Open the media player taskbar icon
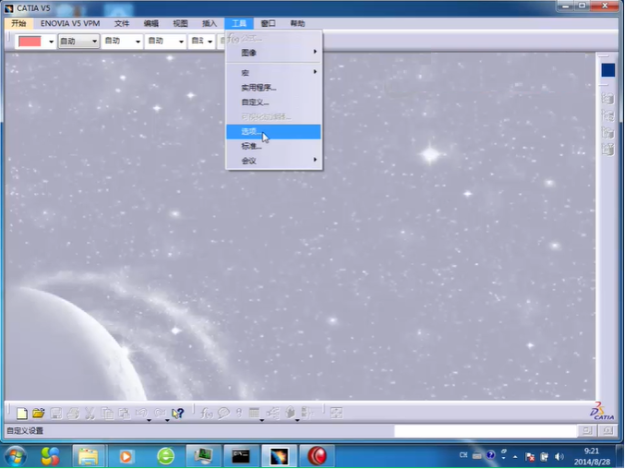The image size is (625, 469). coord(126,456)
